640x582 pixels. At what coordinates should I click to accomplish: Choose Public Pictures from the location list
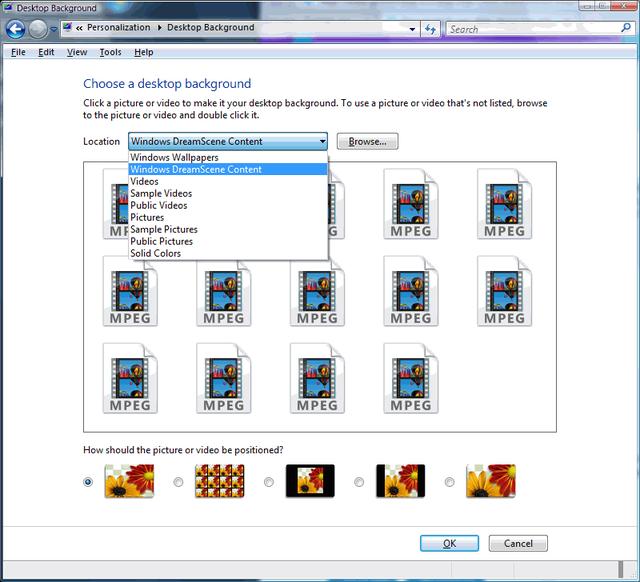pyautogui.click(x=228, y=241)
